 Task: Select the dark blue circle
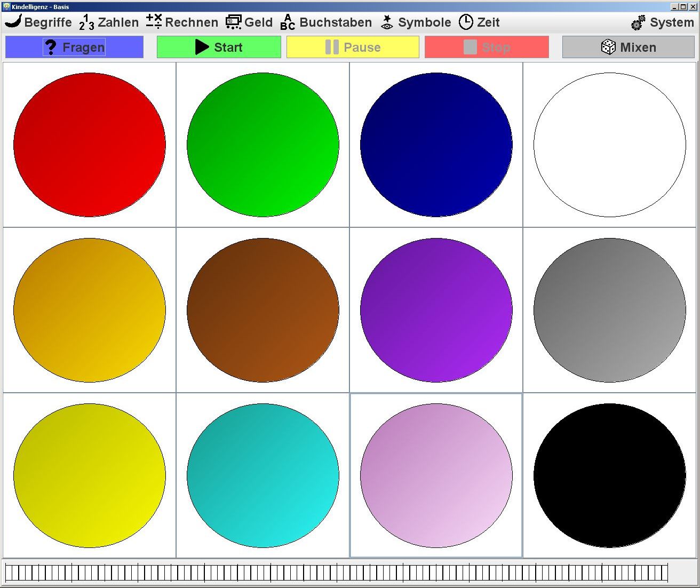point(436,145)
